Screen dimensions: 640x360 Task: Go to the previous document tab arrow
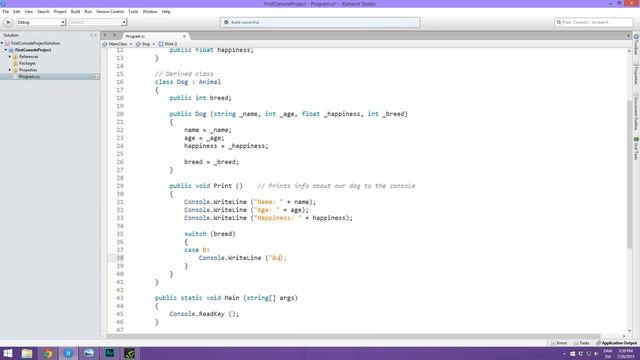(x=105, y=36)
